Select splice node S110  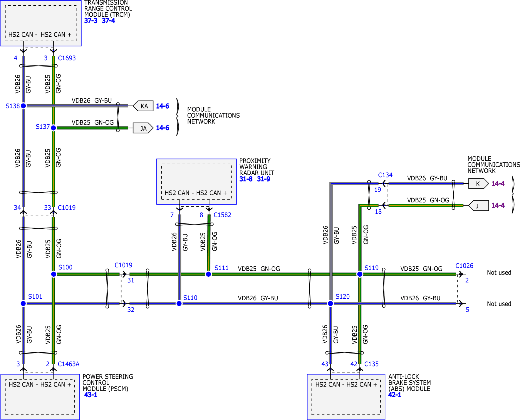(179, 304)
